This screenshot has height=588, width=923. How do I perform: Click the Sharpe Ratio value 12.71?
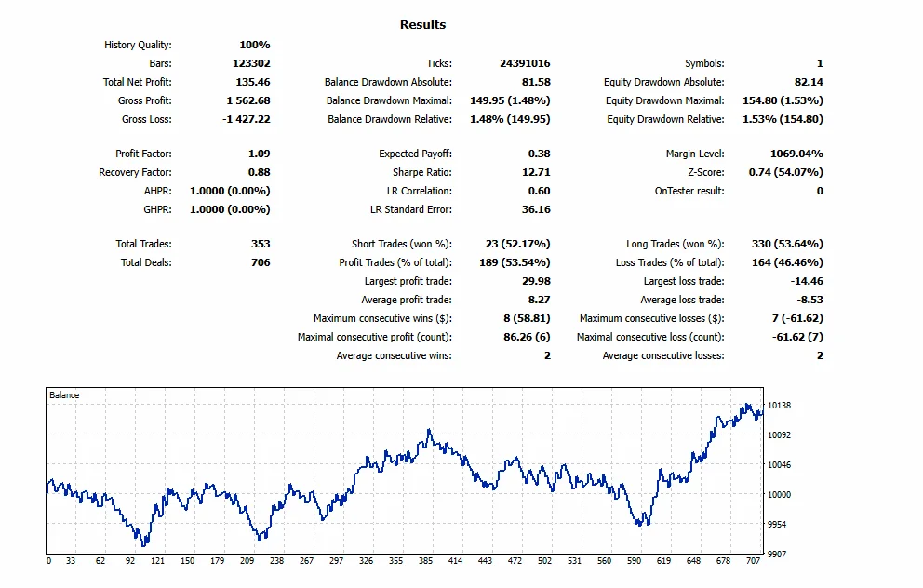[x=536, y=172]
